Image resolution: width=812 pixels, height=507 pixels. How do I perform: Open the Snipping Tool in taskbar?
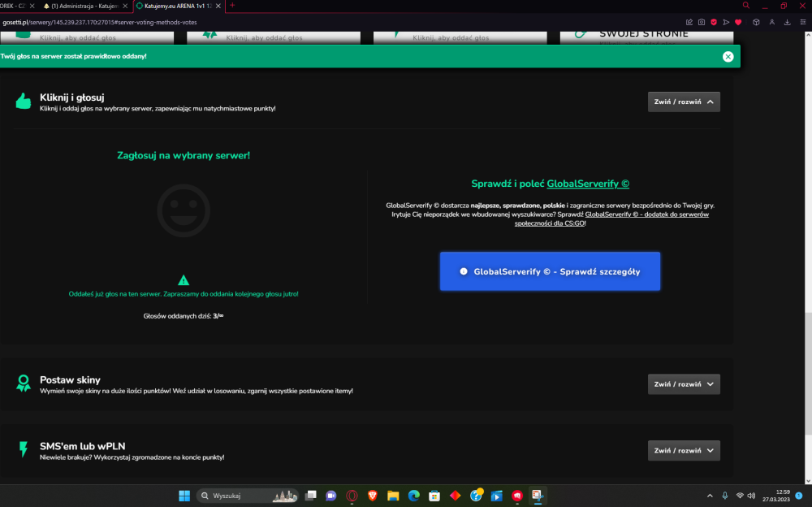(538, 496)
